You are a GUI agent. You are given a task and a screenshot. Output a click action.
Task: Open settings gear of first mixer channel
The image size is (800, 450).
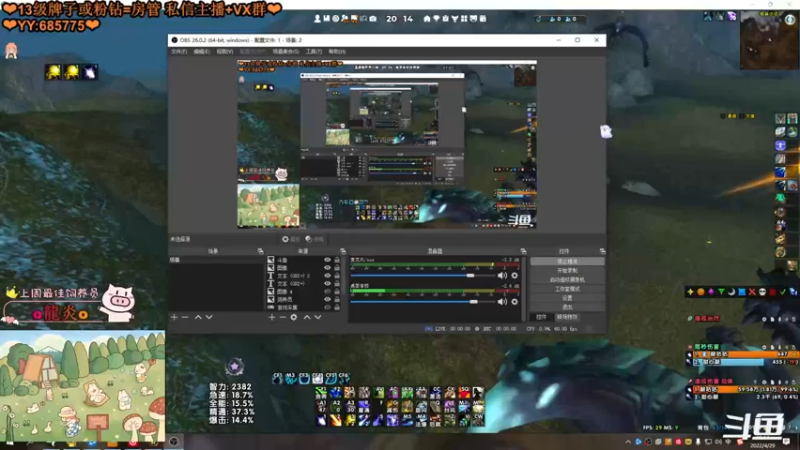pyautogui.click(x=514, y=276)
